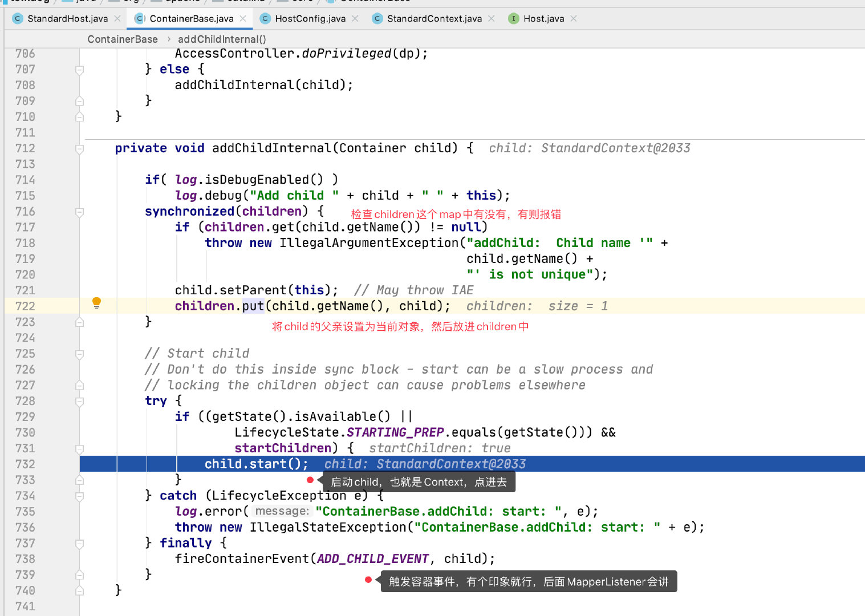Click inline hint 'children: size = 1'
Viewport: 865px width, 616px height.
(537, 306)
